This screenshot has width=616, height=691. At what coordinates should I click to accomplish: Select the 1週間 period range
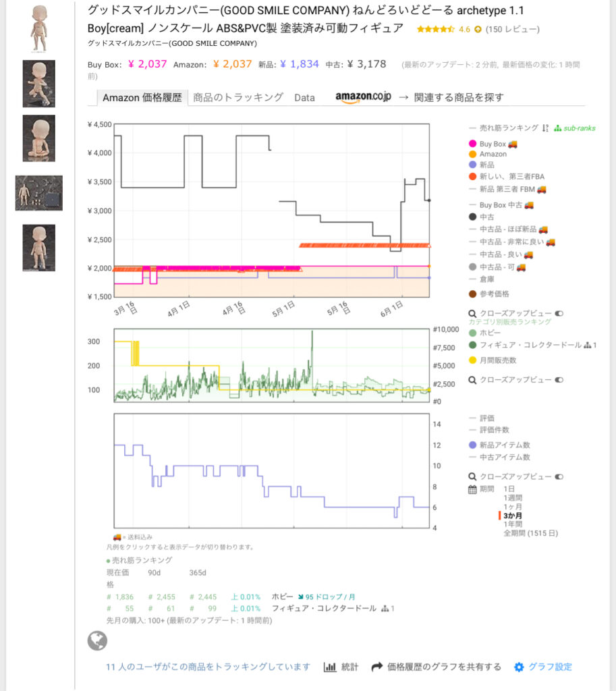point(513,498)
